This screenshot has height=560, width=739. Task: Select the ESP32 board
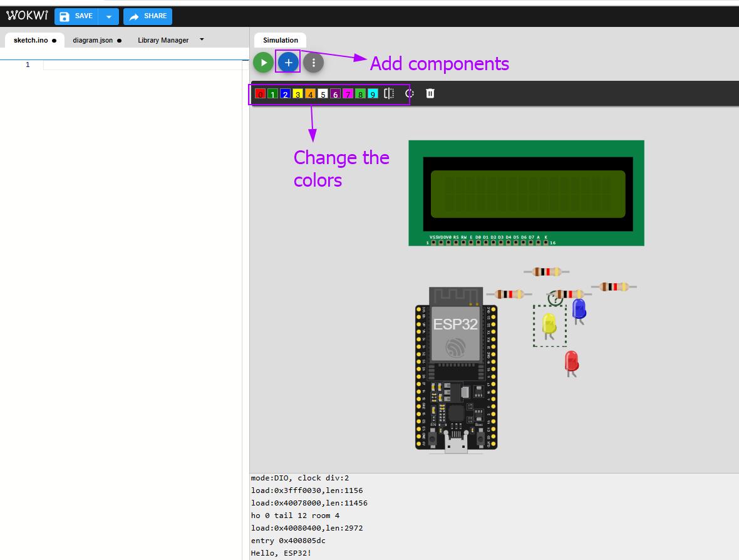pyautogui.click(x=456, y=370)
